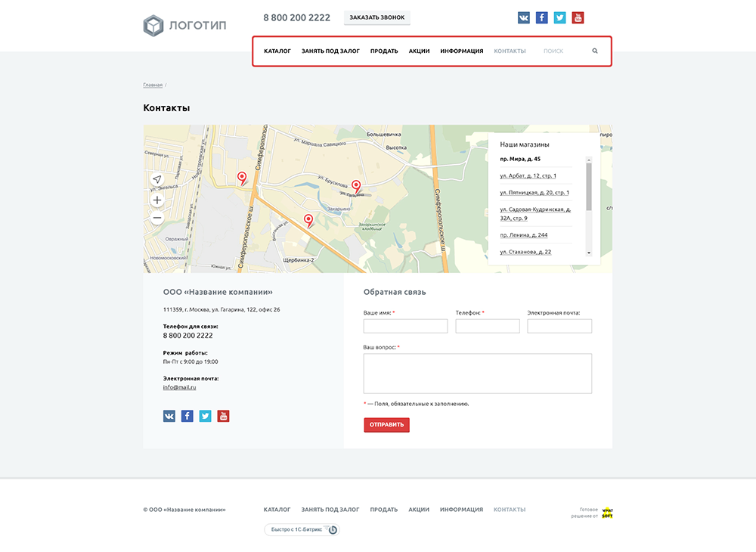Click the stores list scrollbar thumb
The image size is (756, 552).
[x=589, y=187]
